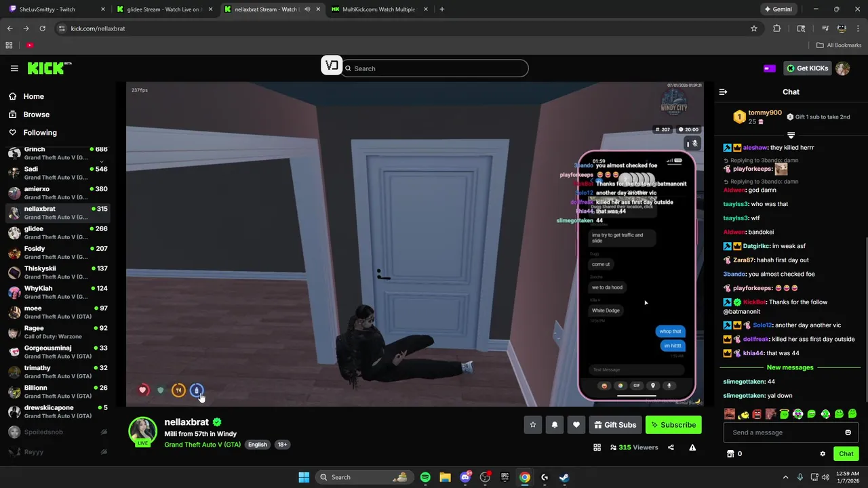Open a new browser tab
This screenshot has width=868, height=488.
pyautogui.click(x=442, y=9)
